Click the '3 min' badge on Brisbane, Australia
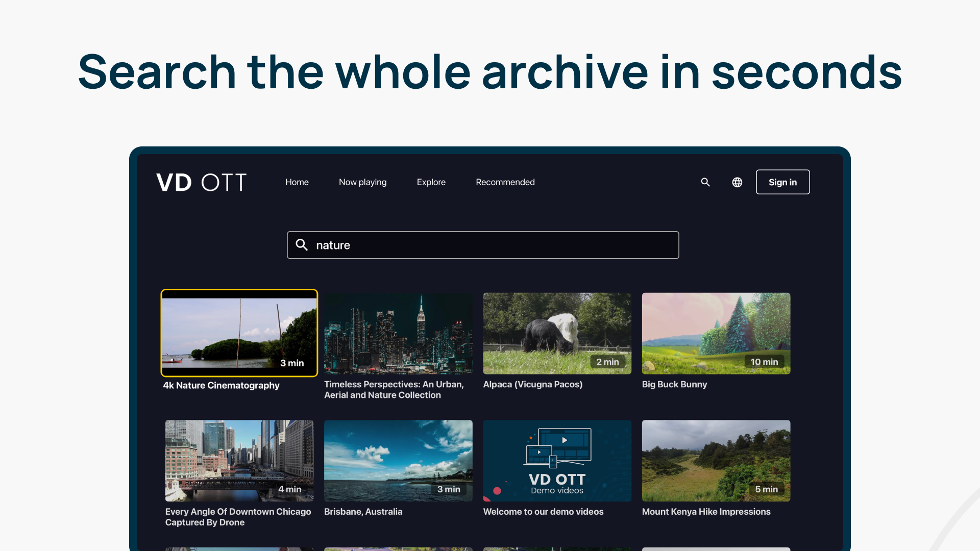 (x=449, y=489)
